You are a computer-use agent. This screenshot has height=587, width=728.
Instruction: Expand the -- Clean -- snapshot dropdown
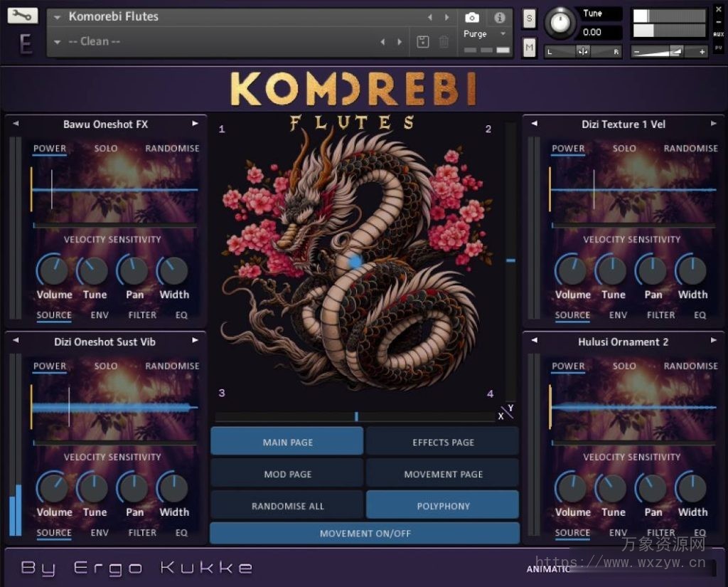click(x=58, y=41)
